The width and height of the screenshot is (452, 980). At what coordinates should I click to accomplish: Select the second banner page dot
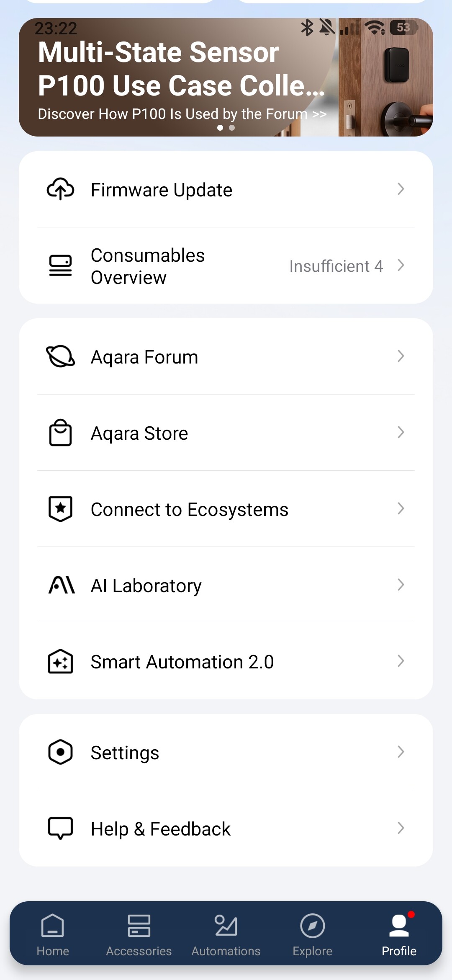(x=232, y=128)
